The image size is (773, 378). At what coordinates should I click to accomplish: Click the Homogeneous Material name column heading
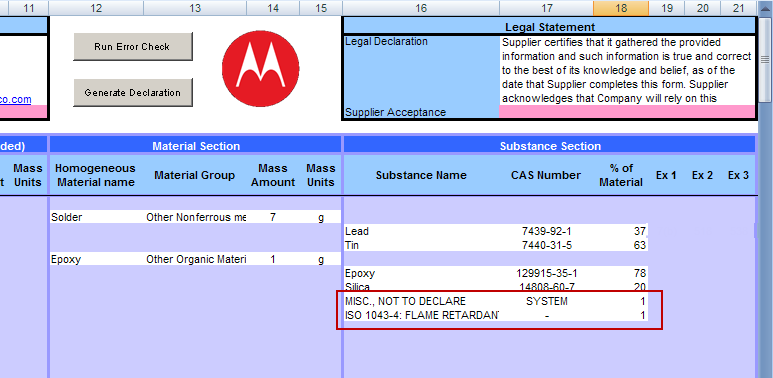pyautogui.click(x=96, y=175)
